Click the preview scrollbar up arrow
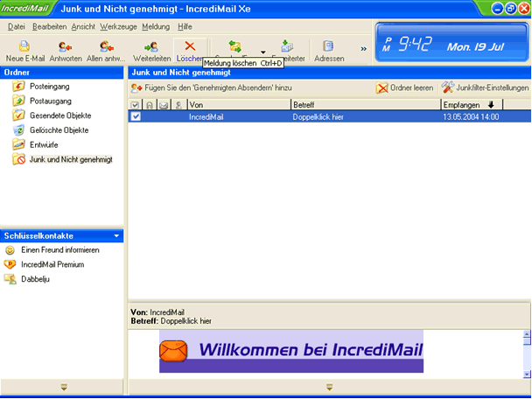Viewport: 532px width, 399px height. pos(527,334)
